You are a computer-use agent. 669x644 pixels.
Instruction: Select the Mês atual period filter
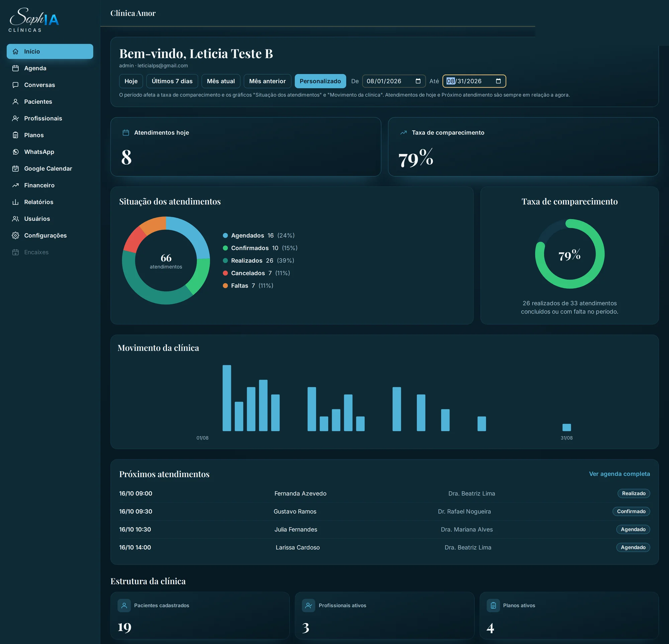coord(221,81)
